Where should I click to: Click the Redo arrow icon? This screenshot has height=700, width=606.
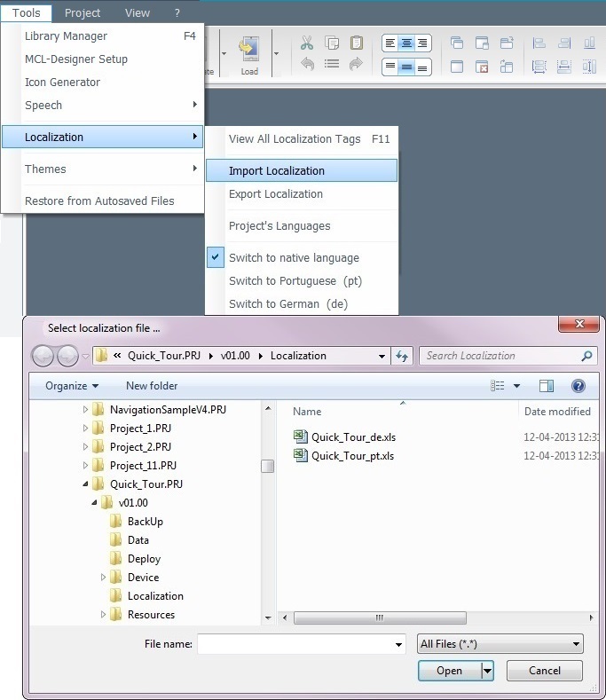click(x=357, y=64)
